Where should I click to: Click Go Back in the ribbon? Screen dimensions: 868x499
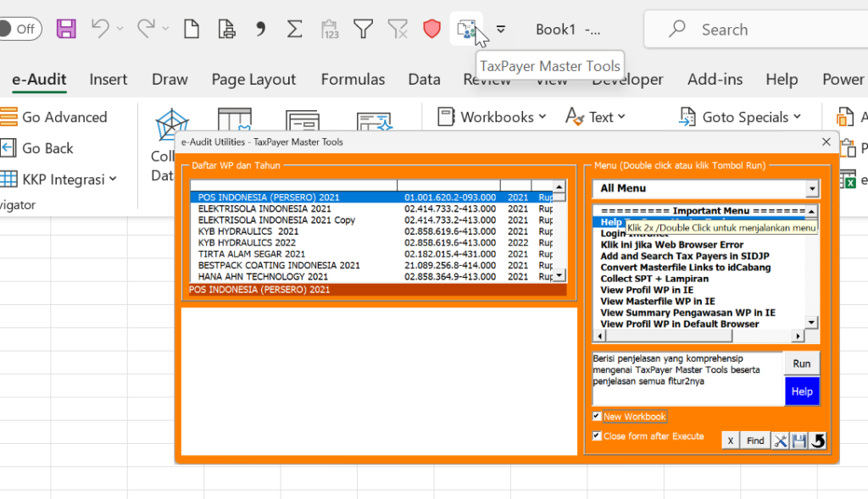37,148
